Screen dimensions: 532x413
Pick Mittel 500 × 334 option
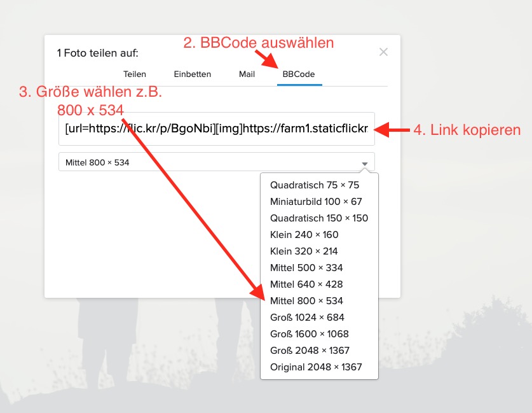(x=306, y=268)
